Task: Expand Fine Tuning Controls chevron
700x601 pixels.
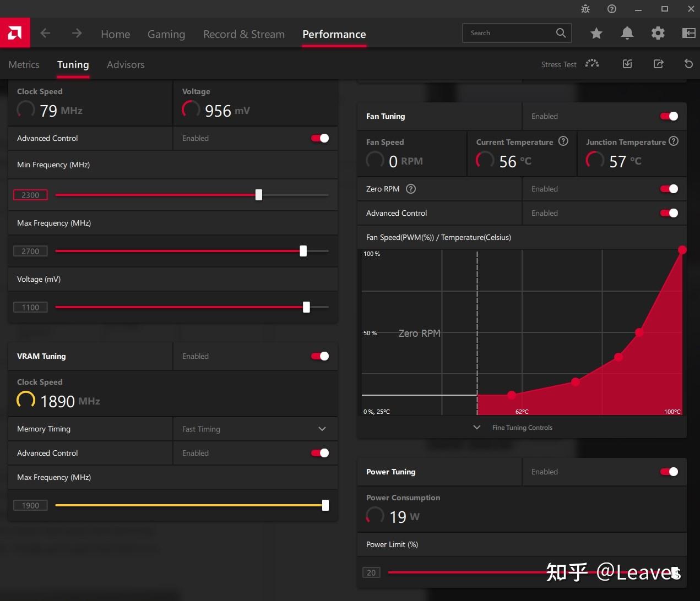Action: point(477,427)
